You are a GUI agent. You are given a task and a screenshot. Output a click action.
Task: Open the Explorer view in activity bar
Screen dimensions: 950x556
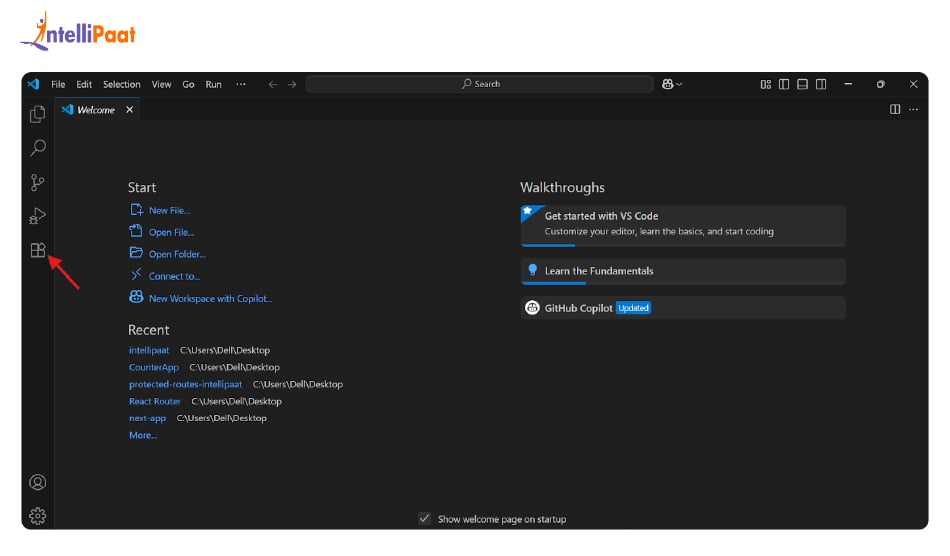point(38,114)
